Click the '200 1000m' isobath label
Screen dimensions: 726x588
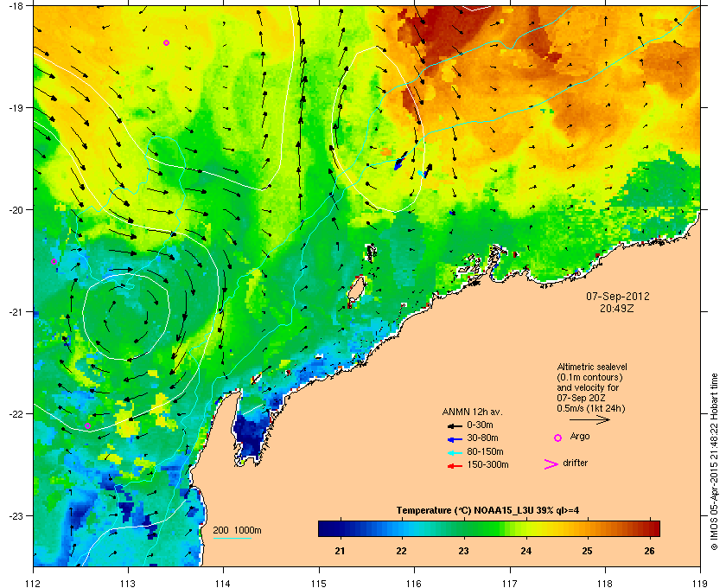[x=238, y=531]
